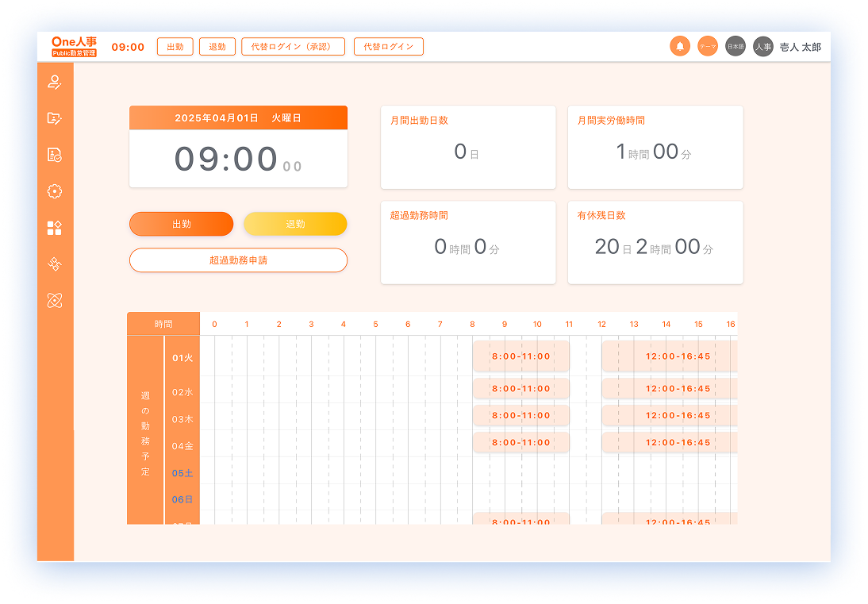Open the settings gear icon in sidebar
Viewport: 868px width, 604px height.
(54, 191)
